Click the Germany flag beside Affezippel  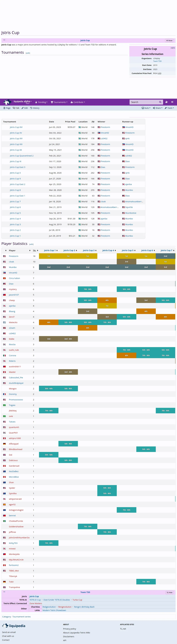point(4,444)
